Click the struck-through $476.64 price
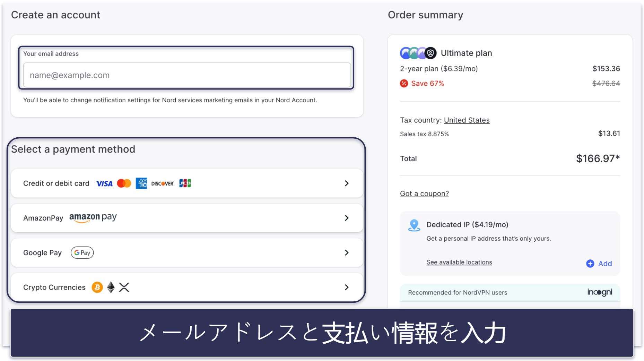Screen dimensions: 644x361 click(x=606, y=83)
